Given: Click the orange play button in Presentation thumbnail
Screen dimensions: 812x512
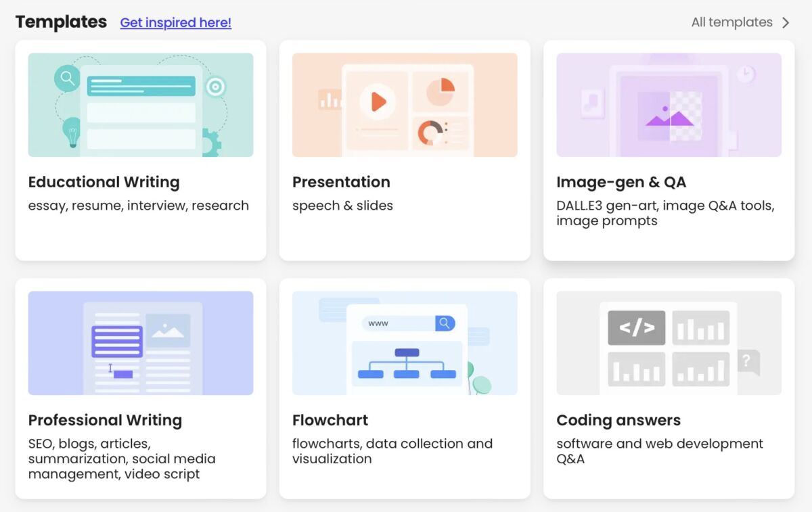Looking at the screenshot, I should [377, 102].
